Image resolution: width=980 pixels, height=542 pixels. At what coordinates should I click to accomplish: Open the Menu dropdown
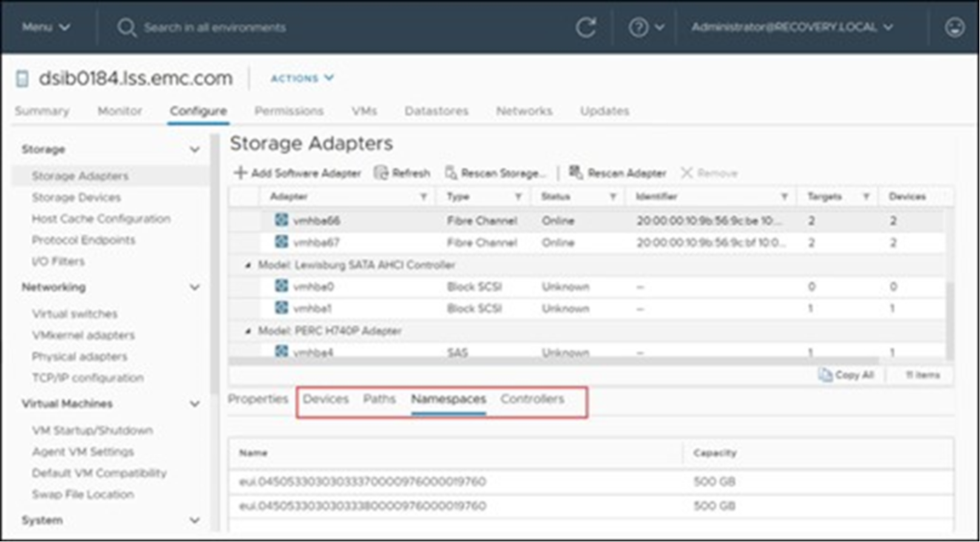[46, 27]
